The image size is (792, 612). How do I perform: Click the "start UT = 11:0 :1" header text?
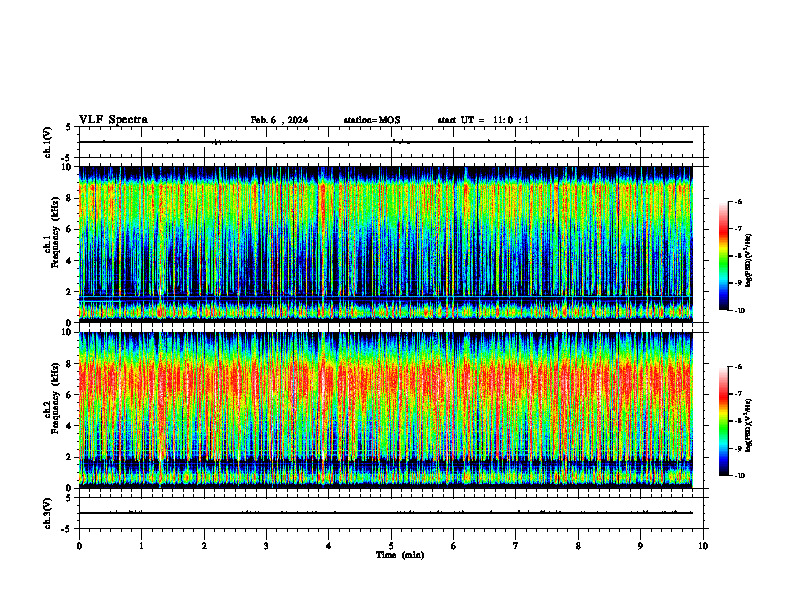pyautogui.click(x=483, y=120)
